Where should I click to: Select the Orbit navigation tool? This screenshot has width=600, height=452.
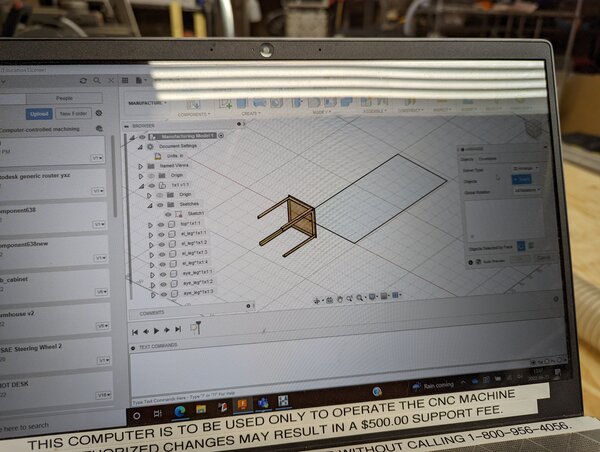[317, 300]
